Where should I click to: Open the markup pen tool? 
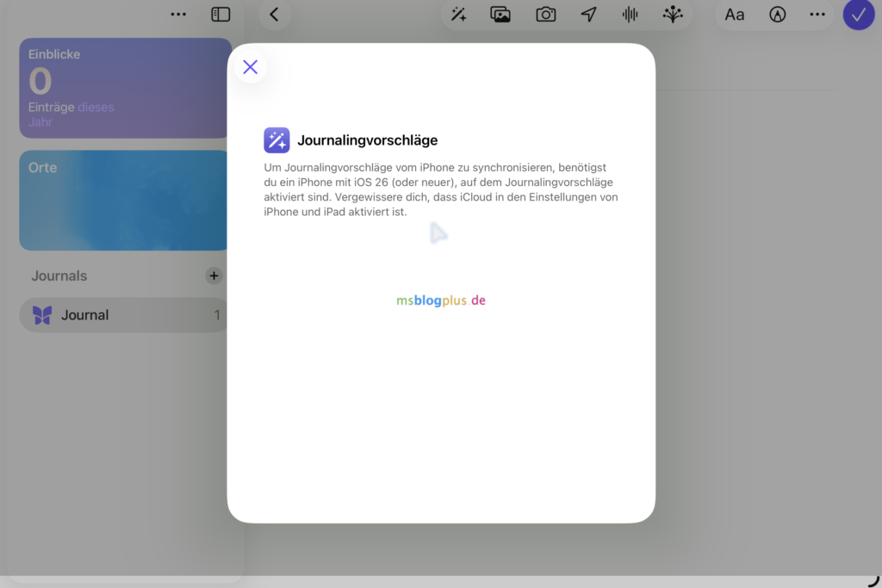[778, 15]
